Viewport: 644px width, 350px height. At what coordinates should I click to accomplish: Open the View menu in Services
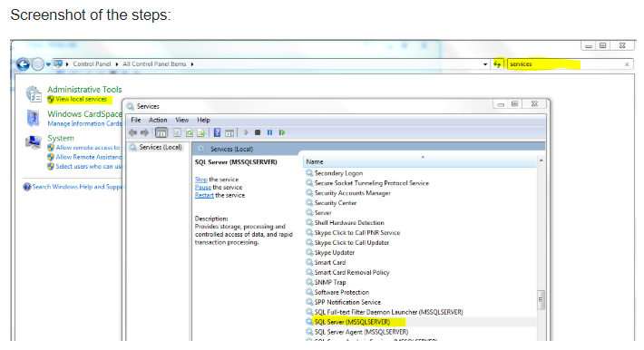182,120
